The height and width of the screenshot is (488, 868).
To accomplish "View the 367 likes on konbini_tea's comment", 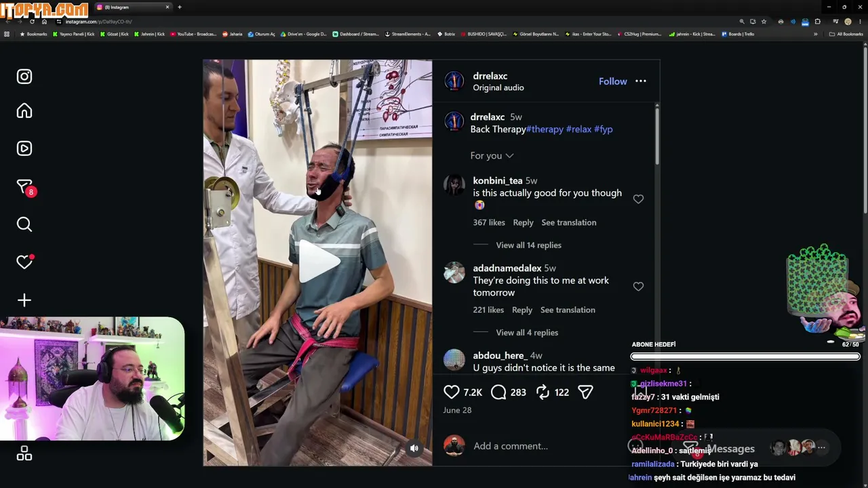I will (x=489, y=222).
